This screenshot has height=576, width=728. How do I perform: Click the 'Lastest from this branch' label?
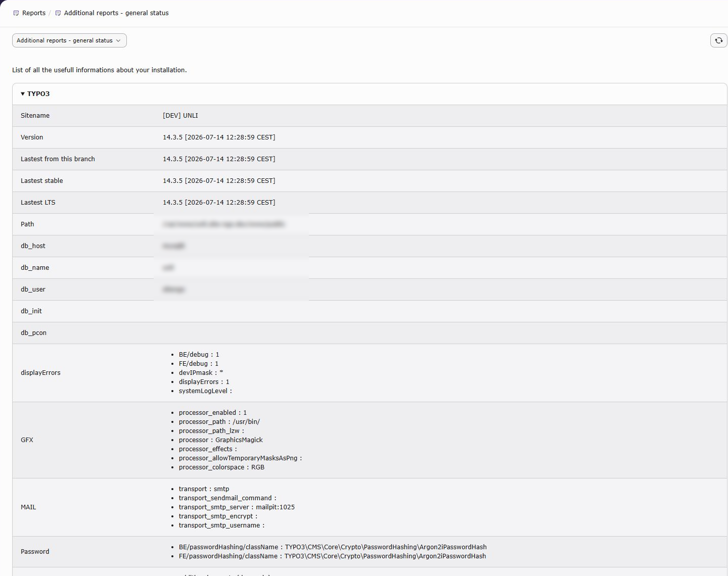click(58, 159)
